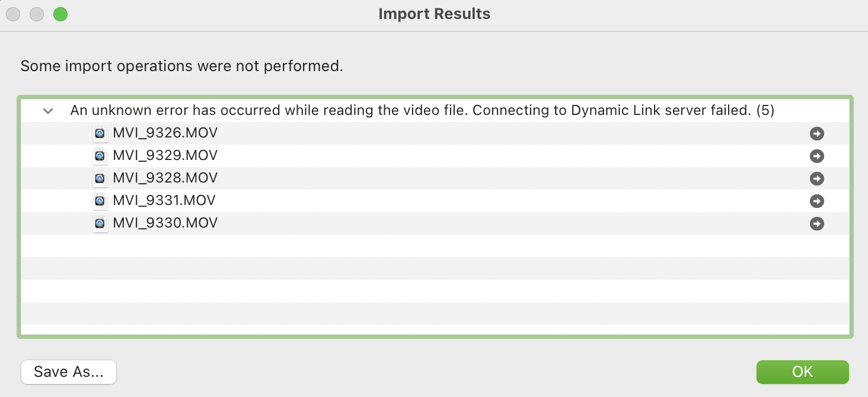Click the video file icon beside MVI_9326.MOV
The height and width of the screenshot is (397, 868).
tap(100, 133)
